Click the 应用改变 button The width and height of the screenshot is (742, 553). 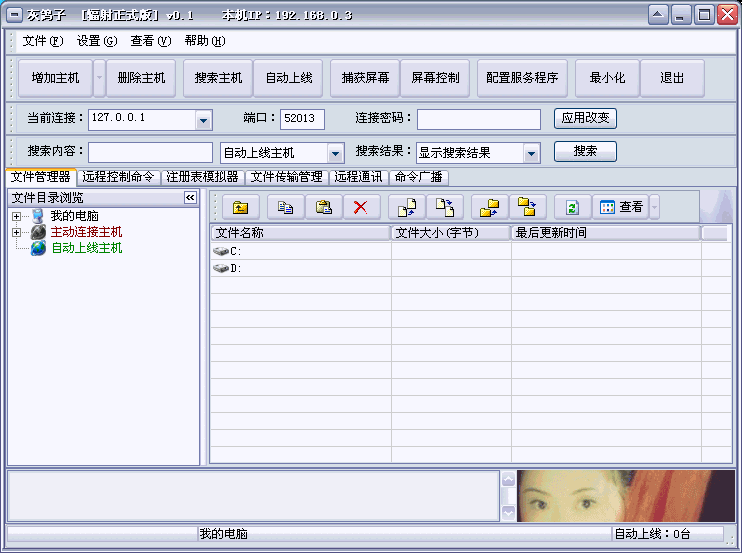tap(585, 118)
